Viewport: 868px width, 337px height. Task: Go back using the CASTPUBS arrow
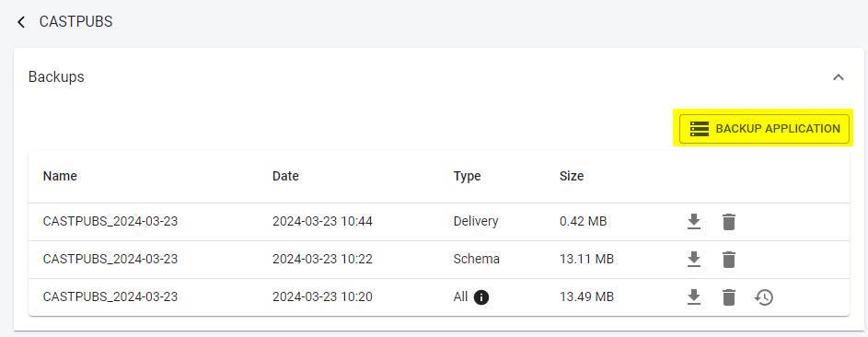point(21,22)
